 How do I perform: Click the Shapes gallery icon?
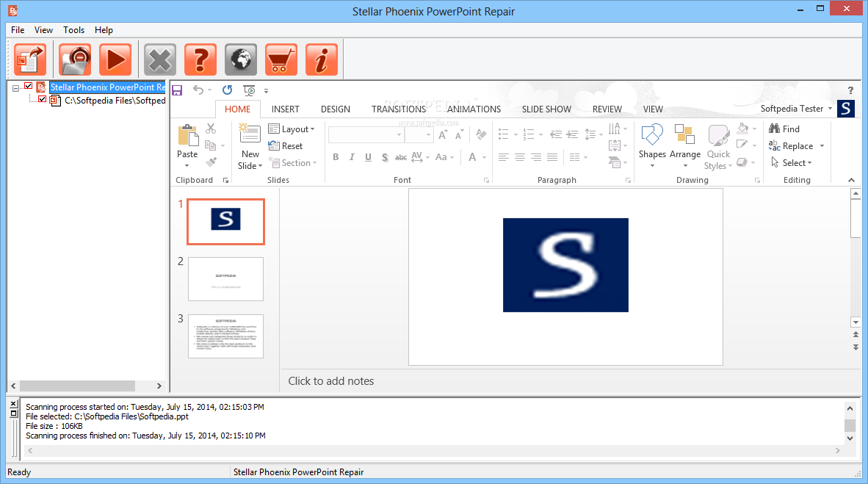[x=652, y=135]
